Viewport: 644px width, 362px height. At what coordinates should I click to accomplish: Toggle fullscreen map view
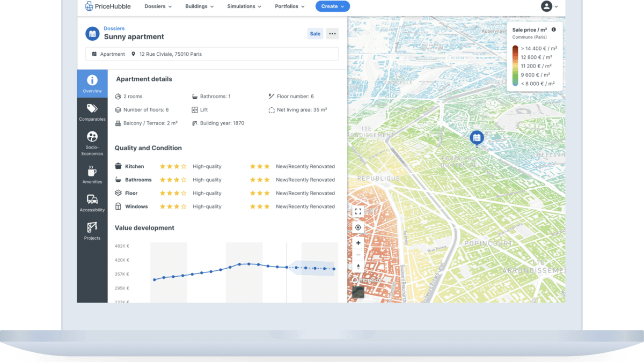point(358,212)
